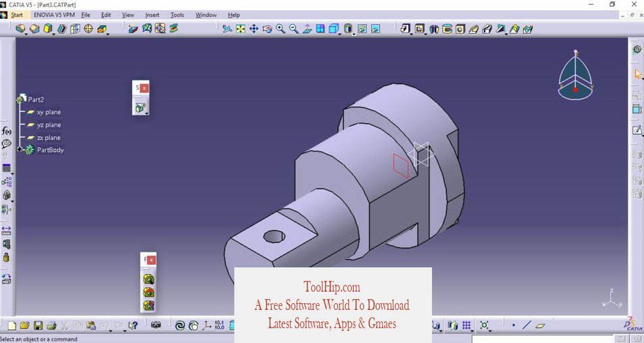The height and width of the screenshot is (343, 644).
Task: Click the Update All spiral icon
Action: 180,325
